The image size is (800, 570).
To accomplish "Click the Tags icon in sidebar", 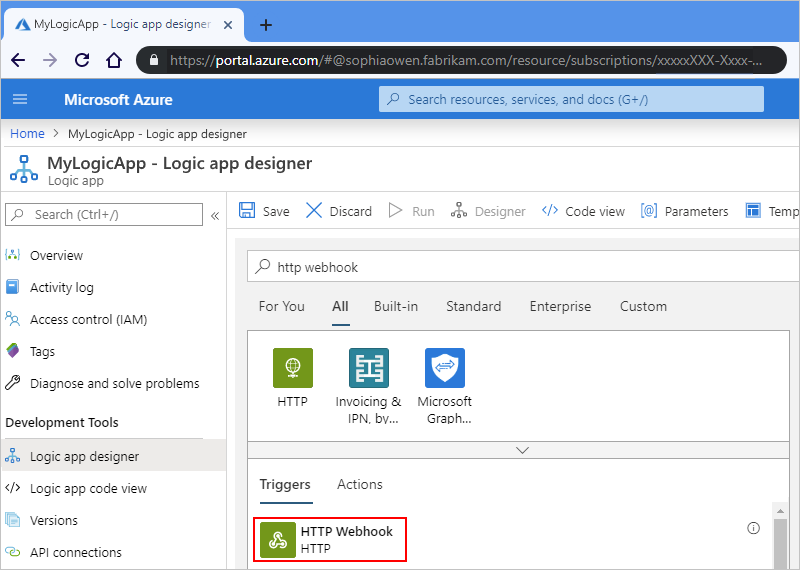I will pyautogui.click(x=13, y=351).
